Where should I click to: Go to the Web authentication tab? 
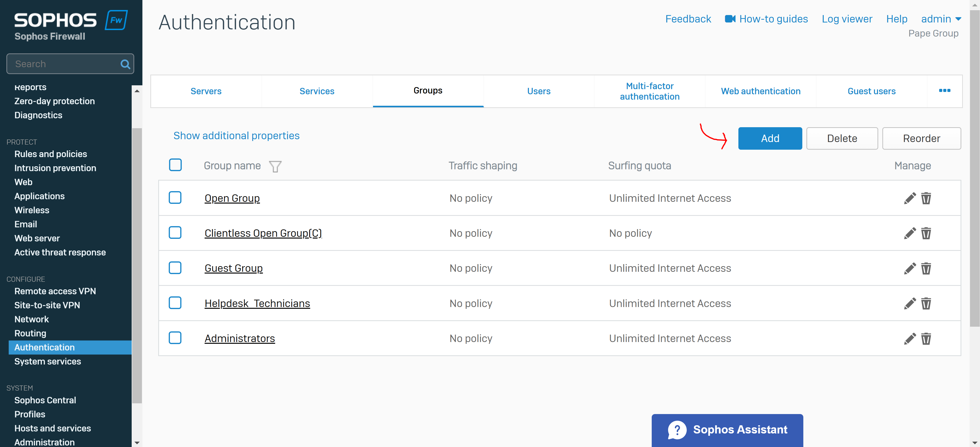pos(761,91)
